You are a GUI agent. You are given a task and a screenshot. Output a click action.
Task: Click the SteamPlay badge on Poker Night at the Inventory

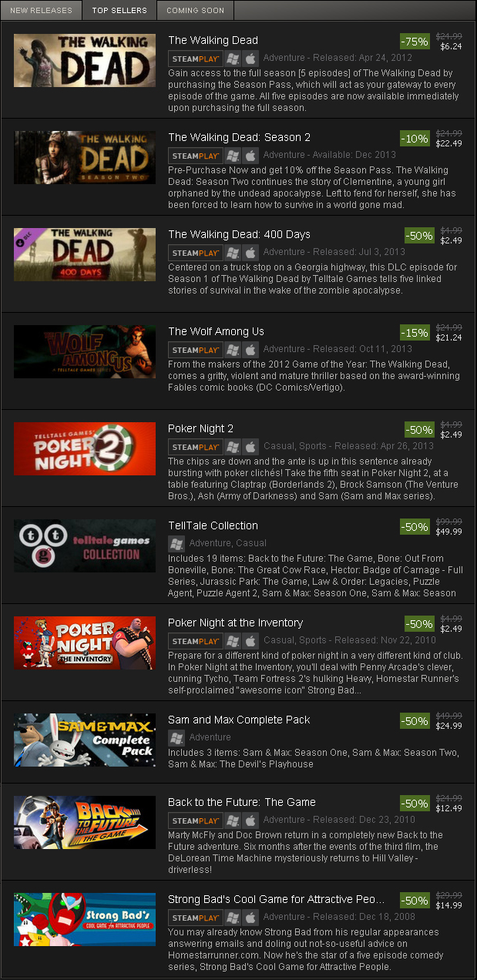tap(195, 641)
